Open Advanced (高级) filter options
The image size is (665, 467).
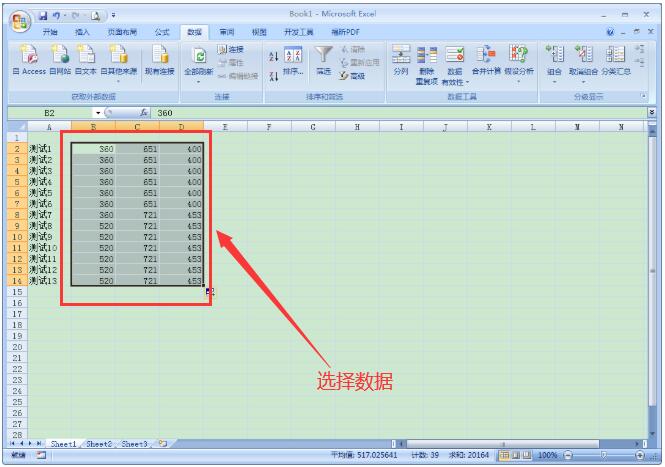tap(352, 76)
